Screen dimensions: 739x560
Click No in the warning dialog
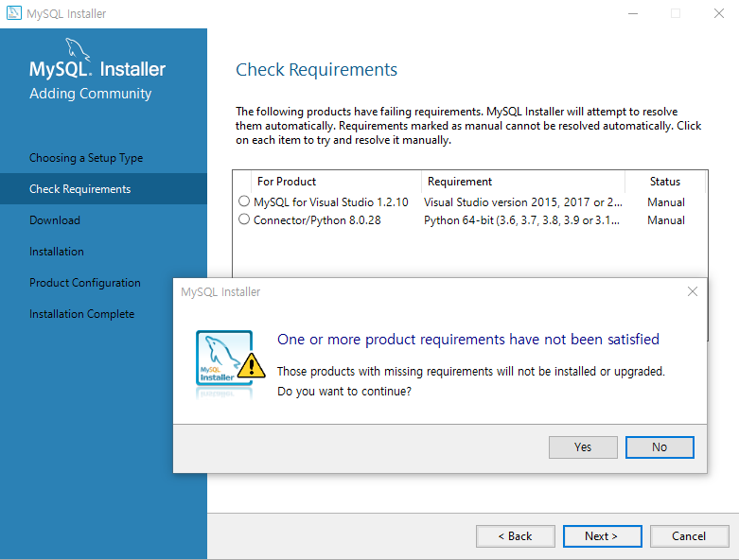(660, 447)
